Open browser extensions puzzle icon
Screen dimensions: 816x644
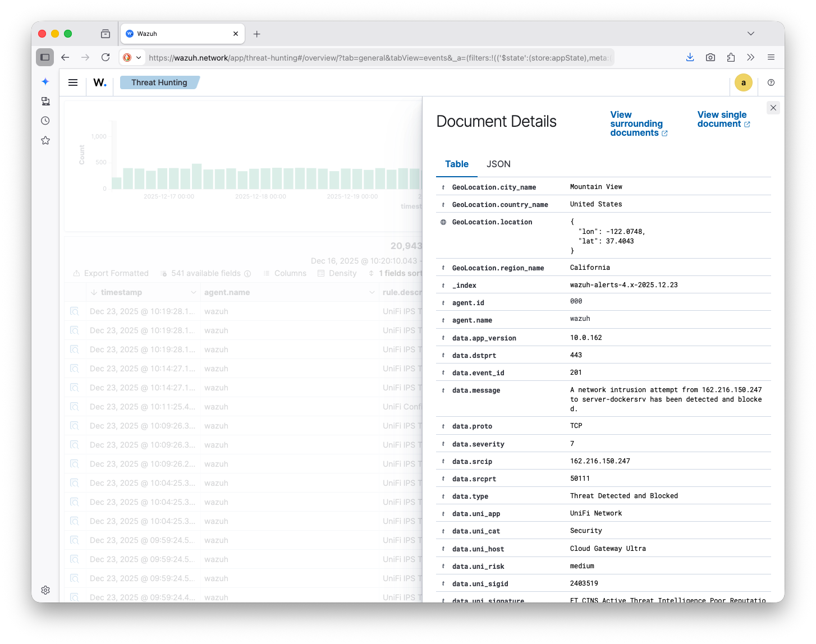tap(731, 57)
